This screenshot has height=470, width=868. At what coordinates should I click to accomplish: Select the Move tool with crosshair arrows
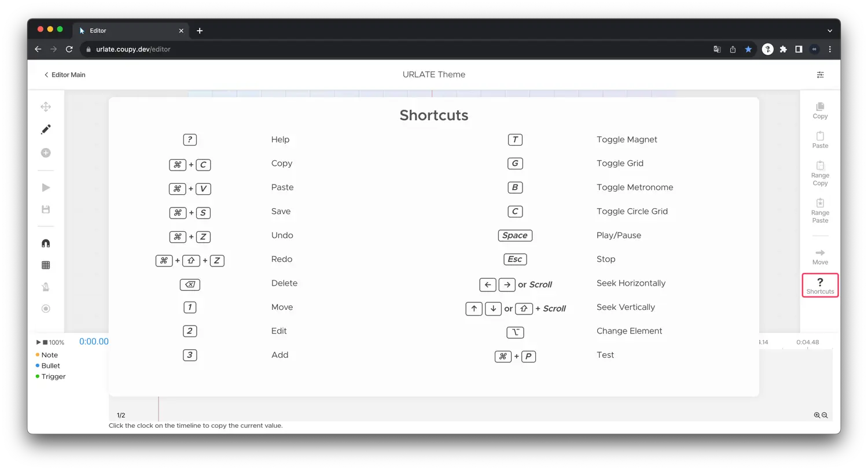(46, 106)
